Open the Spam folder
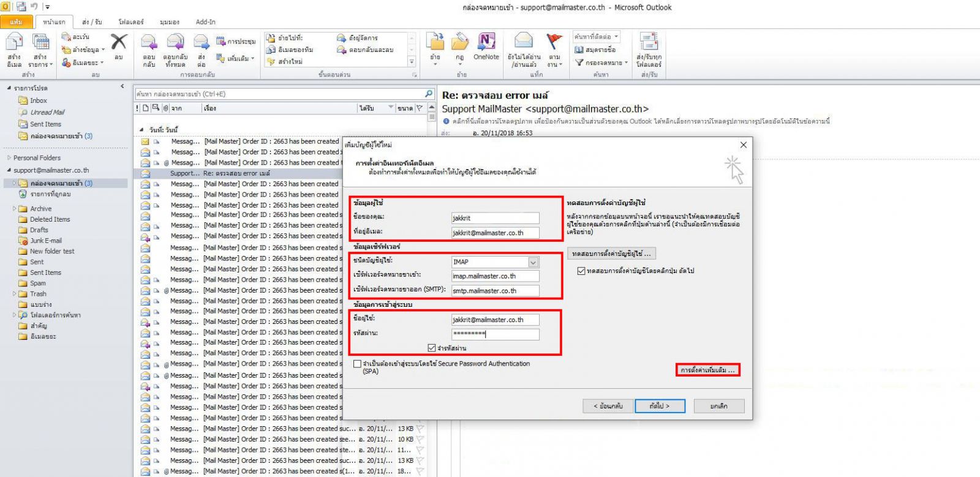 coord(37,283)
